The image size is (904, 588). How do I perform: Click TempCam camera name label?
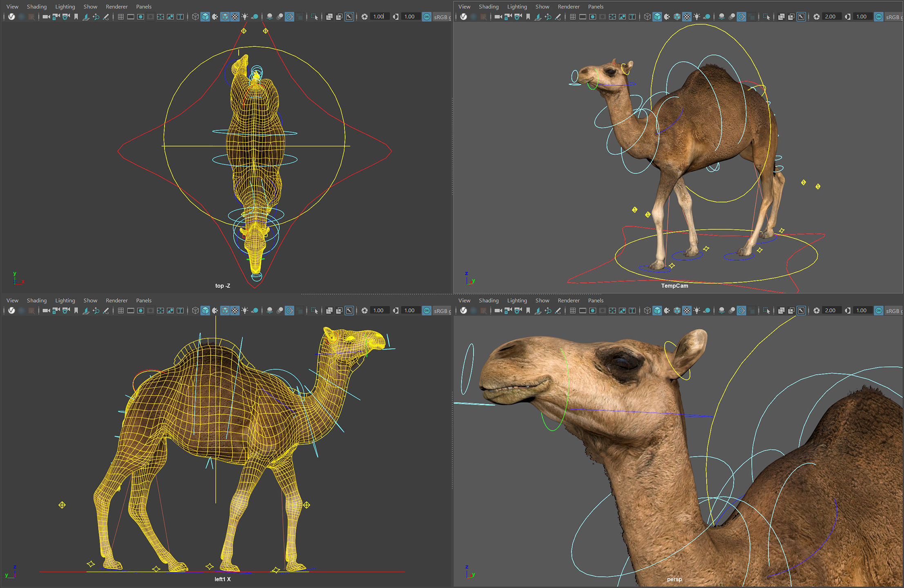coord(674,286)
